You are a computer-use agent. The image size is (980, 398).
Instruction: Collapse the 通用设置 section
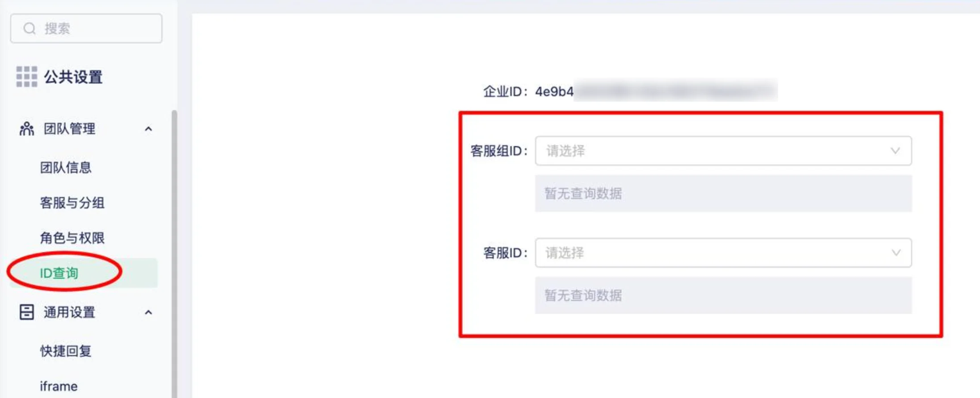(x=149, y=312)
